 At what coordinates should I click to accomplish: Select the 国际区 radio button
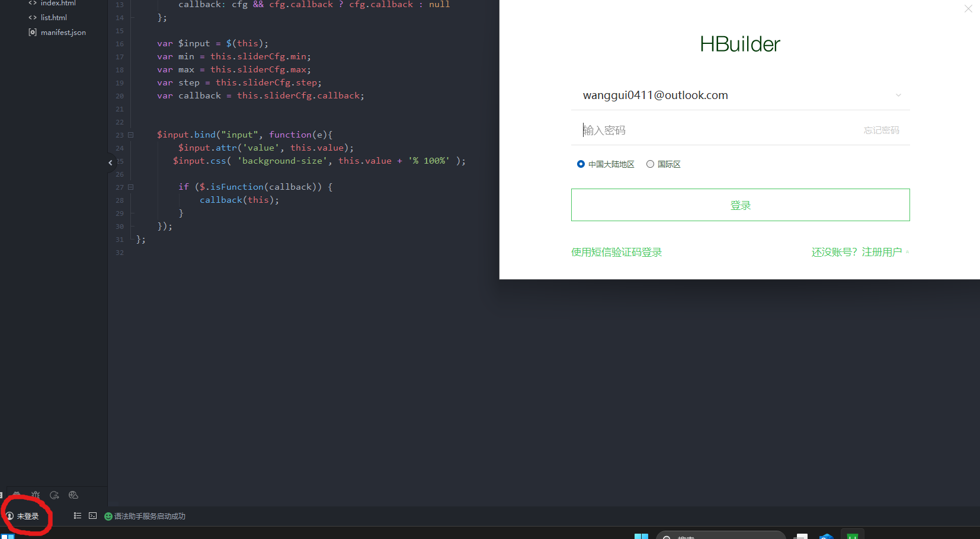650,164
